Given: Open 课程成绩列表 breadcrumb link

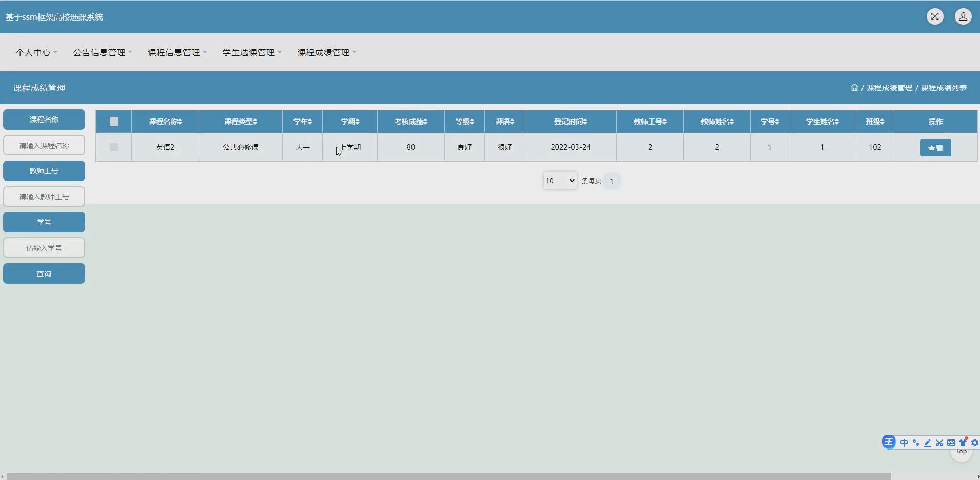Looking at the screenshot, I should 944,88.
